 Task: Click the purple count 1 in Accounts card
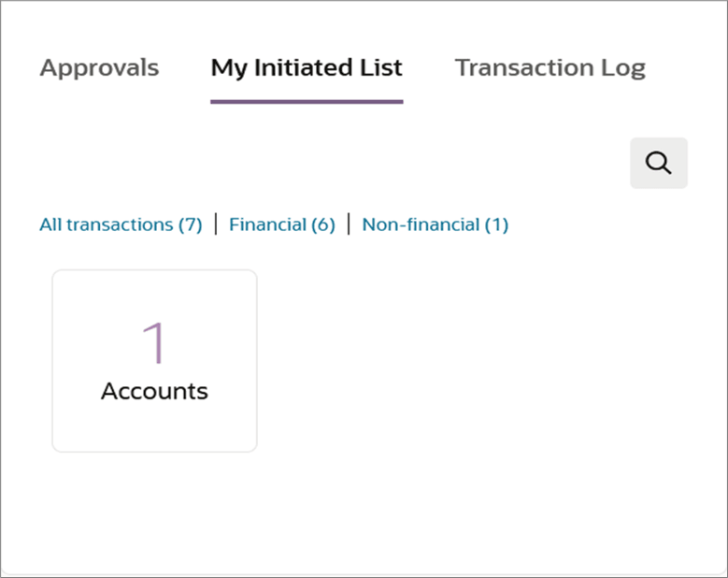(x=154, y=342)
